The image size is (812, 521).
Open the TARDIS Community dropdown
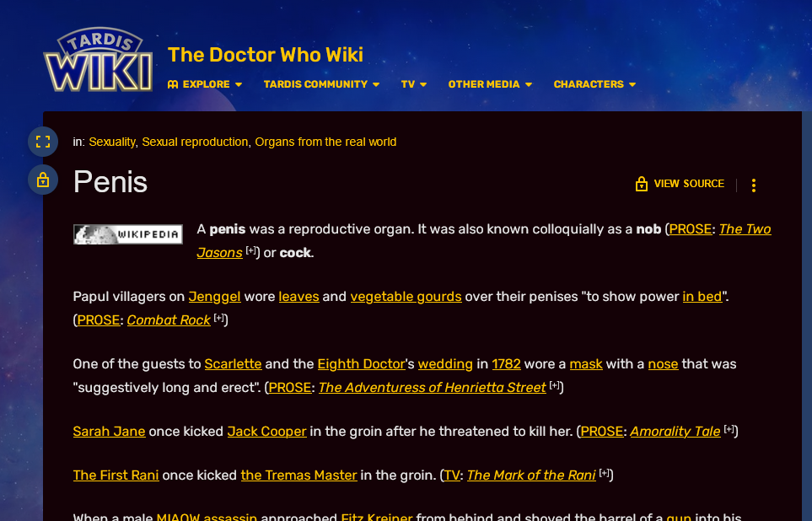[321, 84]
